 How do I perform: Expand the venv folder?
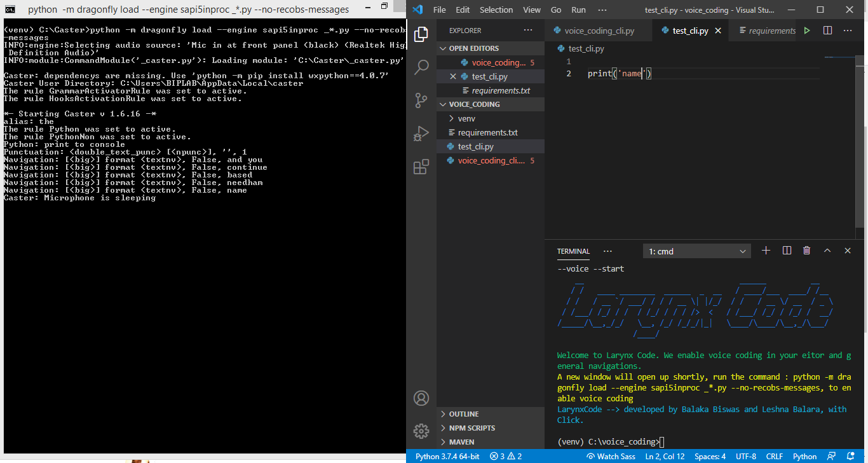[491, 118]
